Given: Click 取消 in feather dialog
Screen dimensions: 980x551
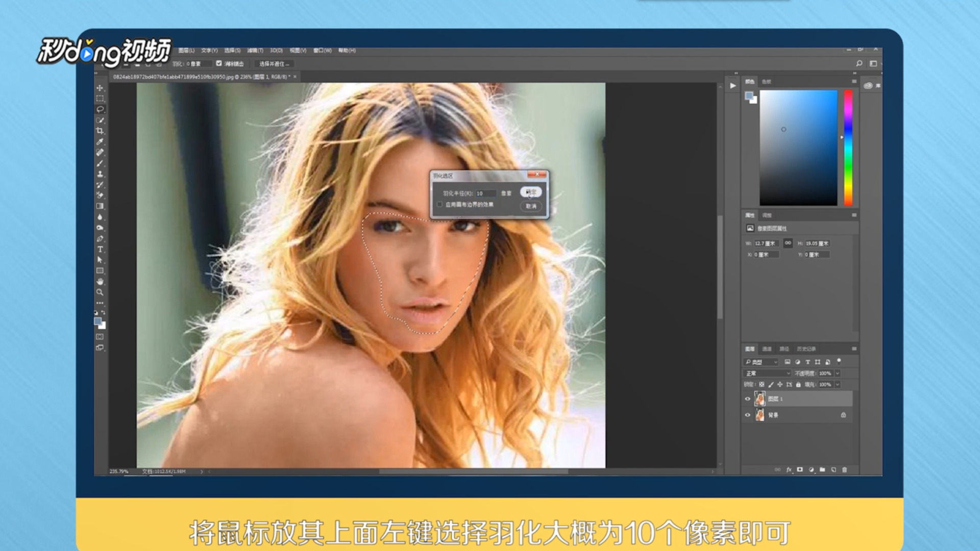Looking at the screenshot, I should (x=531, y=206).
